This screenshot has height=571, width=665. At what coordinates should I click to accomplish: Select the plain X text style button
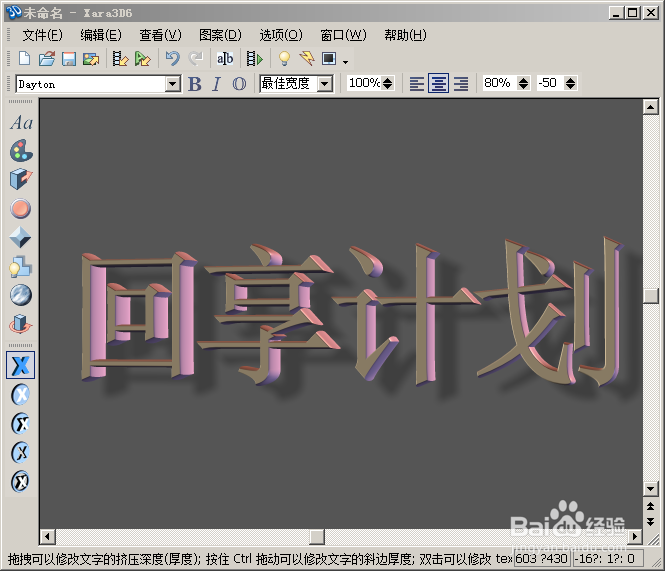click(20, 365)
